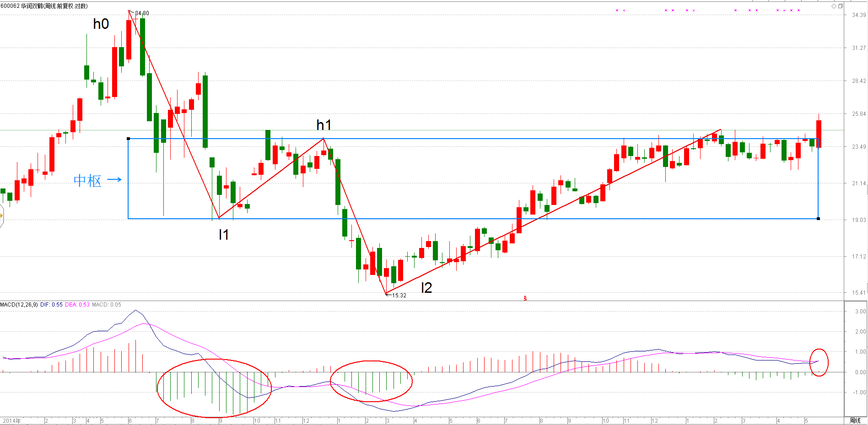The width and height of the screenshot is (868, 425).
Task: Click the small red circle on MACD crossover
Action: click(x=819, y=362)
